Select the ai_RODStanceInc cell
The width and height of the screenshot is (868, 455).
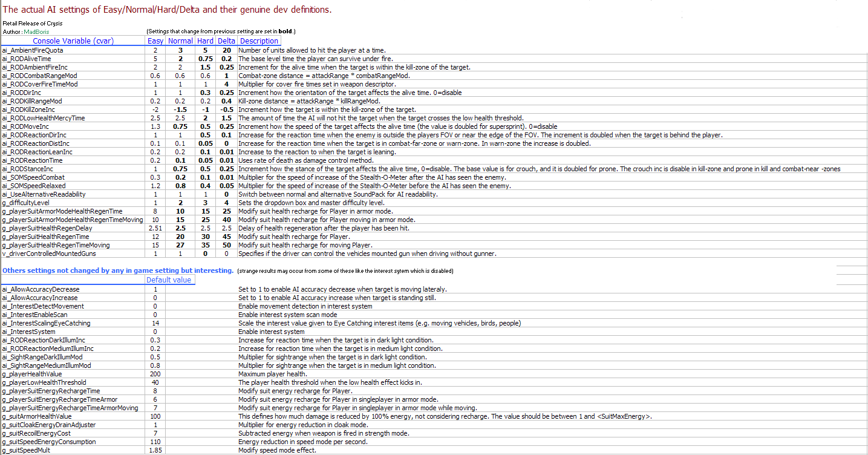73,169
